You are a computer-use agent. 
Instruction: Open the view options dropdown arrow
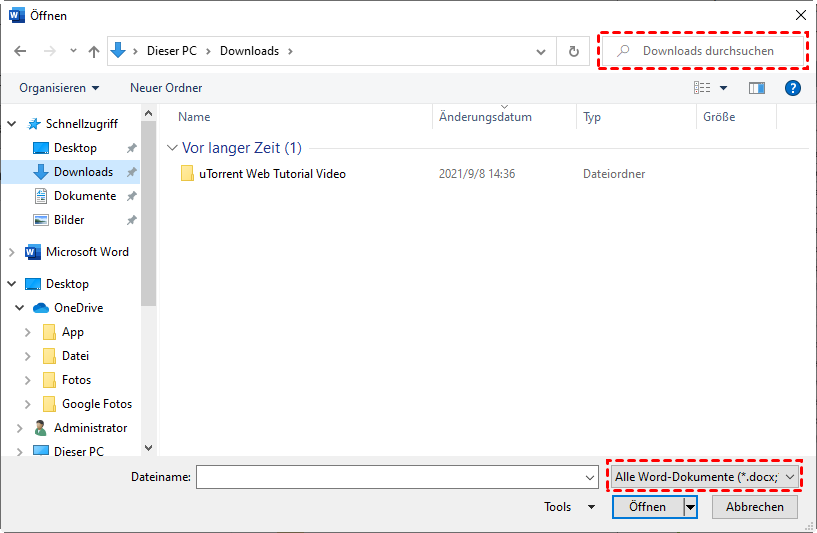click(723, 88)
